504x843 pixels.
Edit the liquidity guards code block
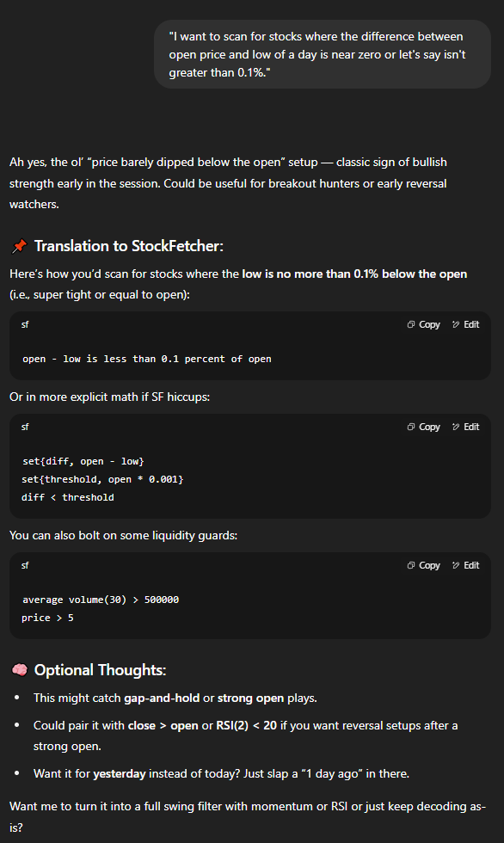(465, 566)
